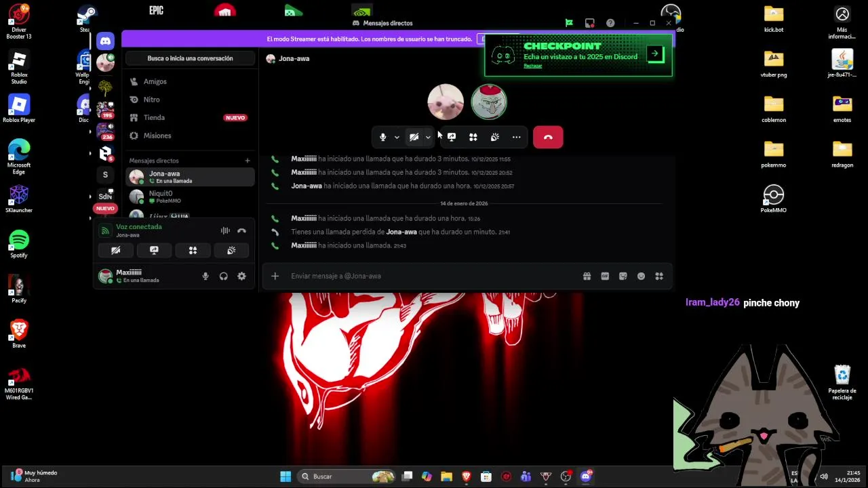The width and height of the screenshot is (868, 488).
Task: Open Nitro page
Action: (190, 100)
